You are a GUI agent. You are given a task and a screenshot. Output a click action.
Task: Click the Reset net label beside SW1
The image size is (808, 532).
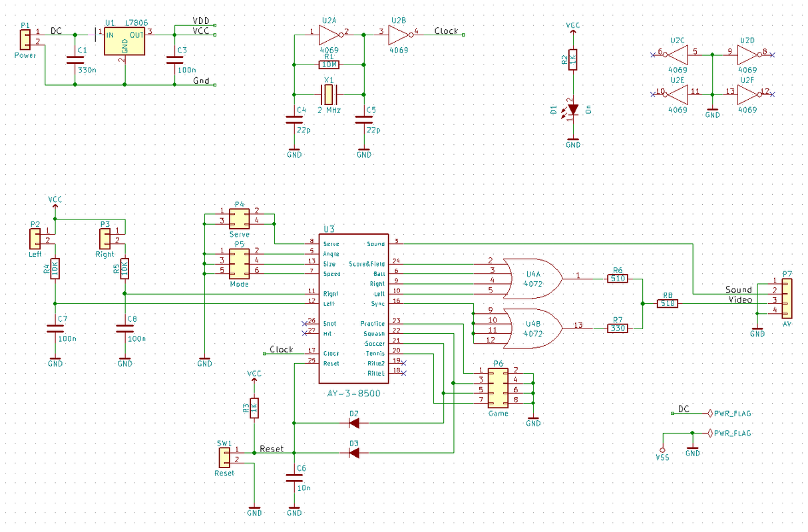coord(272,449)
